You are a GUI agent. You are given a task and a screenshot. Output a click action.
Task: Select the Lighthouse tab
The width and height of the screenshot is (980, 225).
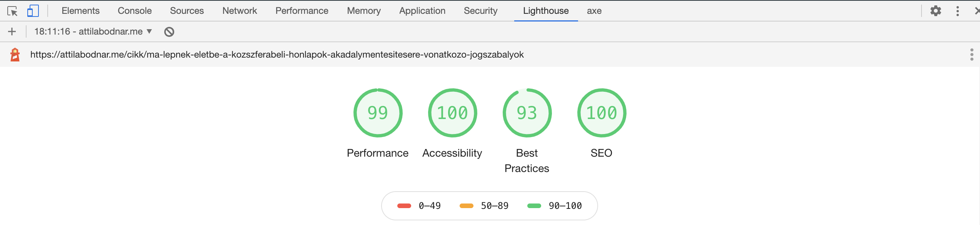coord(546,11)
